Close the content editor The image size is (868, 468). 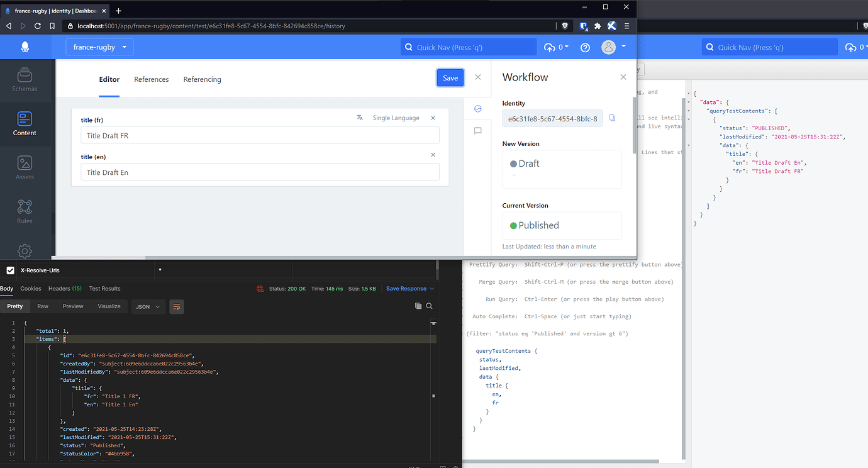(x=478, y=77)
